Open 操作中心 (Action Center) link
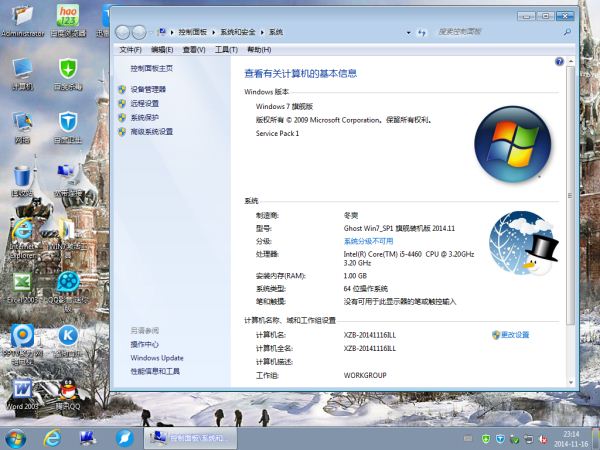The image size is (600, 450). point(144,344)
